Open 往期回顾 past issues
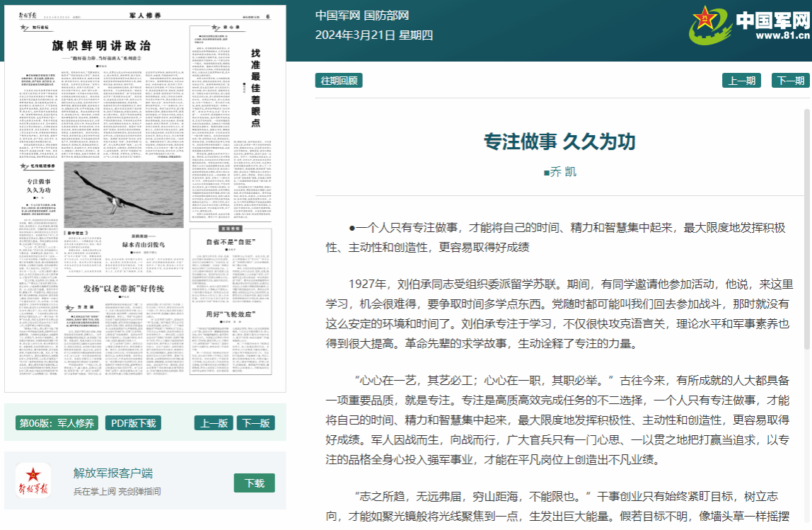Image resolution: width=812 pixels, height=530 pixels. 339,80
